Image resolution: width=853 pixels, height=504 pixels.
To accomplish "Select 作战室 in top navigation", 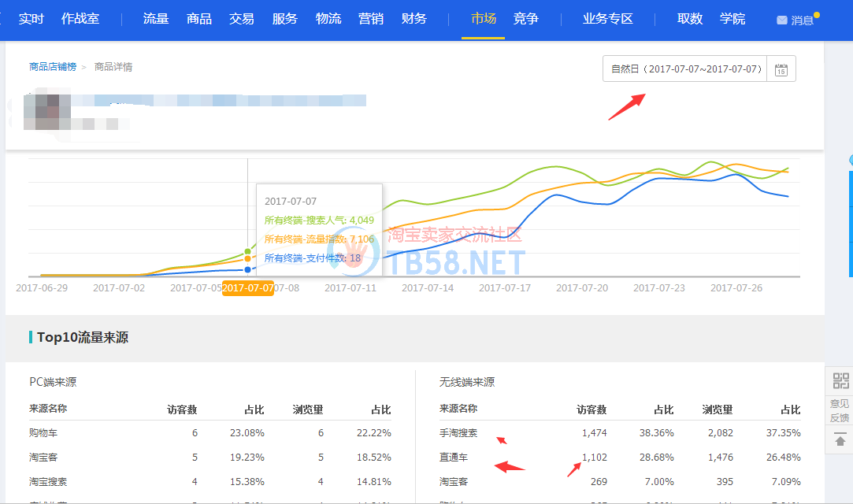I will [80, 19].
